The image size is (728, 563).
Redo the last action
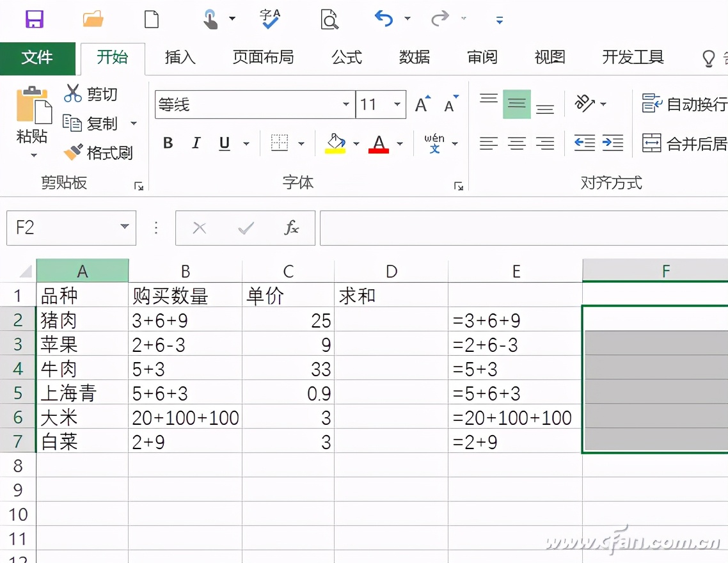click(439, 19)
